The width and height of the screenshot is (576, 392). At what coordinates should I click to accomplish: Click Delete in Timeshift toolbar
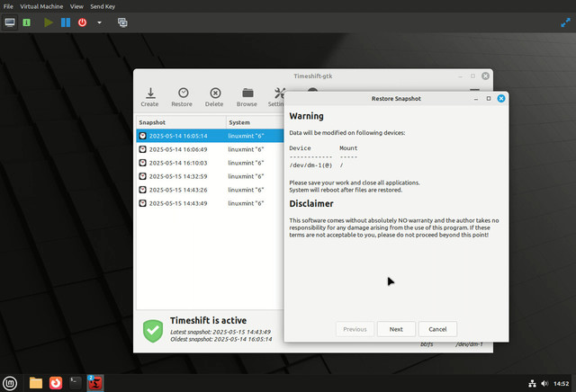click(214, 97)
